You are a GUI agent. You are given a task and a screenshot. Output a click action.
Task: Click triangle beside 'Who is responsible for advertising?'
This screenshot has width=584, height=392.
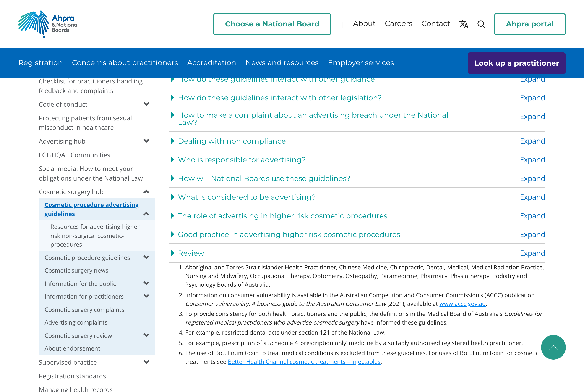(x=172, y=160)
